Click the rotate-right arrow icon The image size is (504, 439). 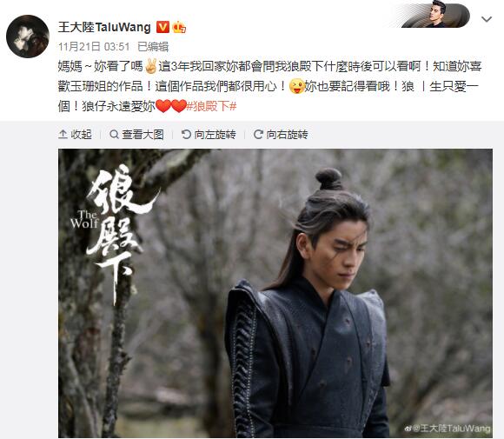click(258, 135)
